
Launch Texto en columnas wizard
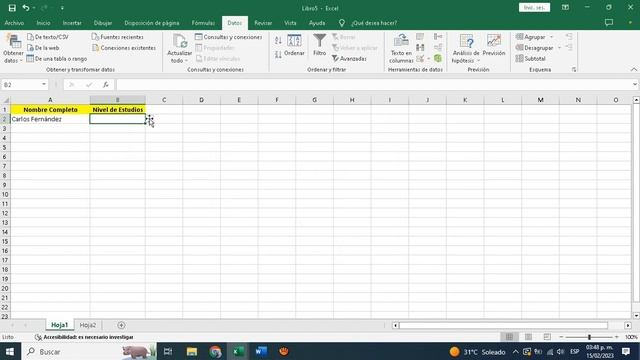pyautogui.click(x=401, y=49)
